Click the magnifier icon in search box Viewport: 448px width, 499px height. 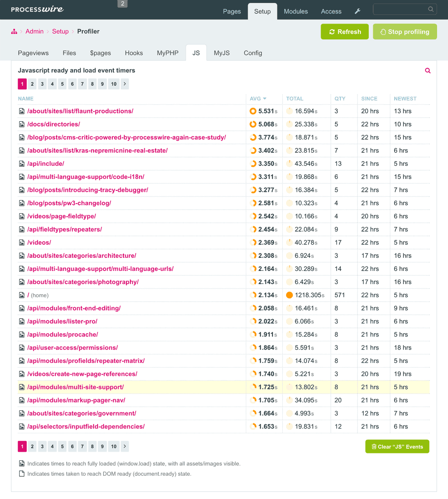point(431,9)
